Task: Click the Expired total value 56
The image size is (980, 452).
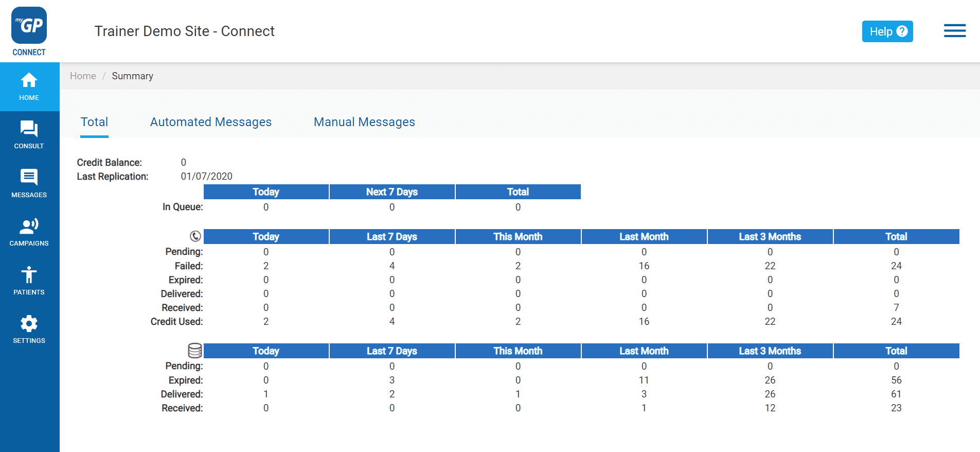Action: click(896, 380)
